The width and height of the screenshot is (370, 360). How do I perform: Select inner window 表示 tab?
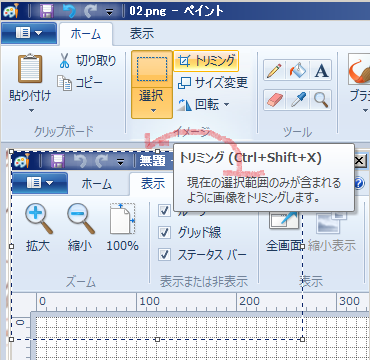tap(152, 183)
